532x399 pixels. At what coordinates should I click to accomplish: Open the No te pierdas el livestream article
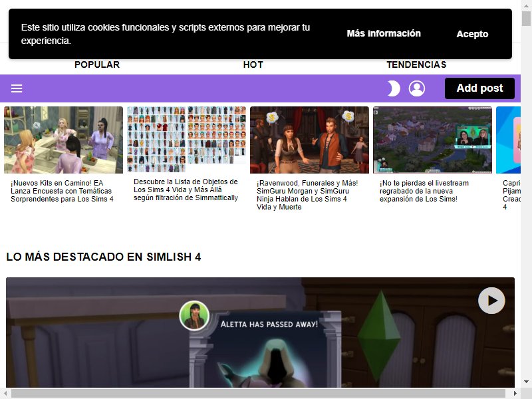424,191
